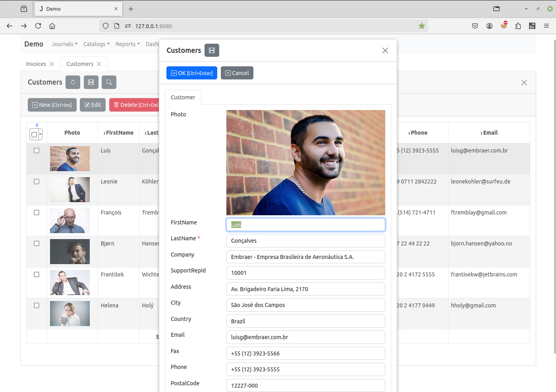Image resolution: width=556 pixels, height=392 pixels.
Task: Click the blocked-content extension icon in toolbar
Action: pyautogui.click(x=504, y=25)
